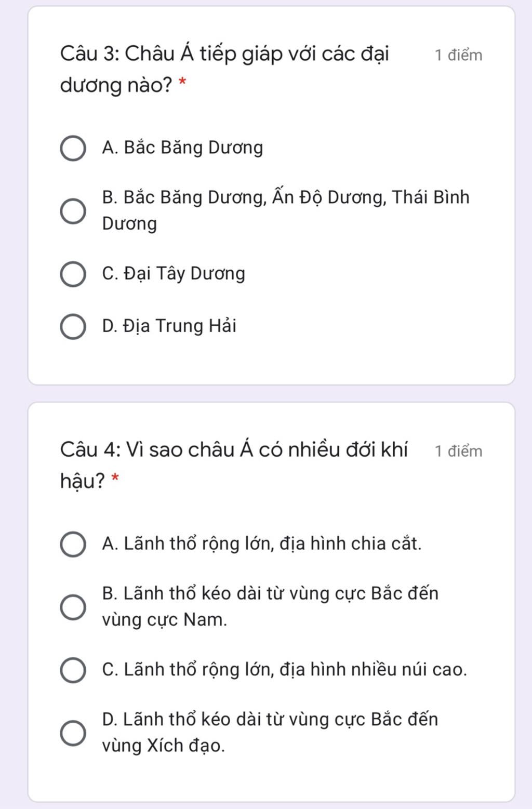Click the text label 'A. Bắc Băng Dương'
The height and width of the screenshot is (809, 532).
(x=182, y=148)
